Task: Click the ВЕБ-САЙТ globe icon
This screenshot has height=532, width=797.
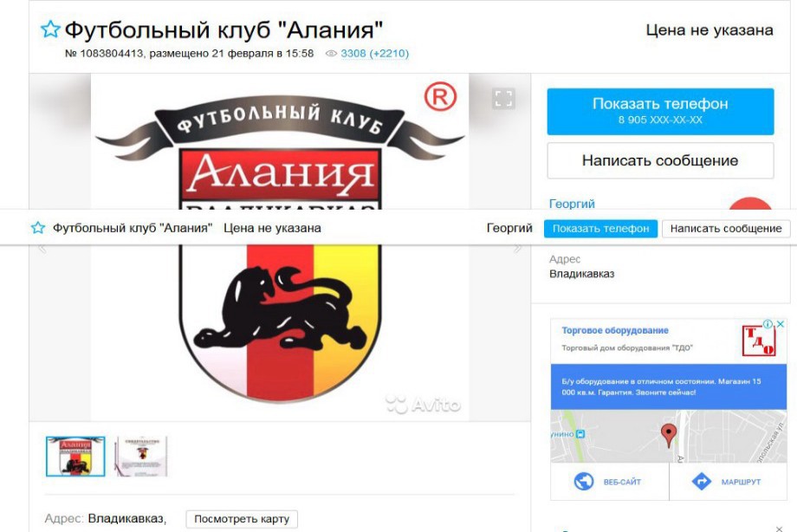Action: coord(584,481)
